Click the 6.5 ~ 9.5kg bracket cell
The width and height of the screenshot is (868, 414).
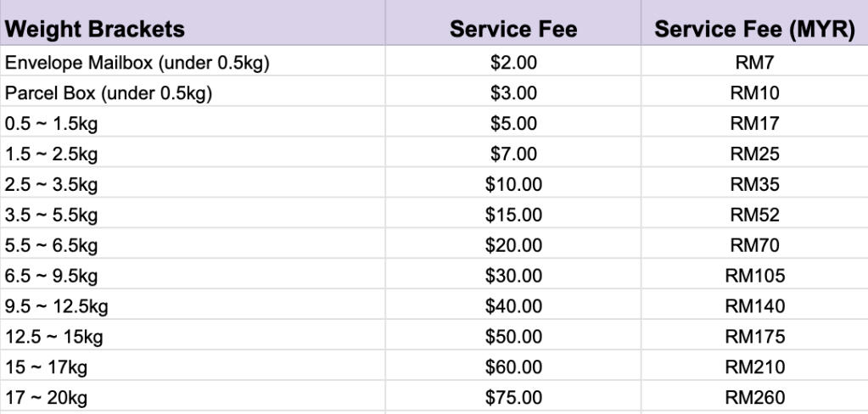(51, 276)
